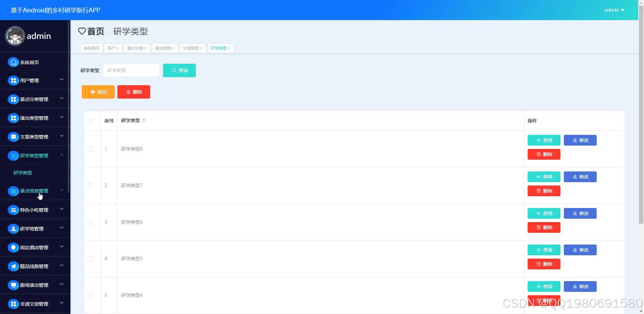Collapse the 研学类型管理 chevron
This screenshot has width=644, height=314.
pos(62,155)
